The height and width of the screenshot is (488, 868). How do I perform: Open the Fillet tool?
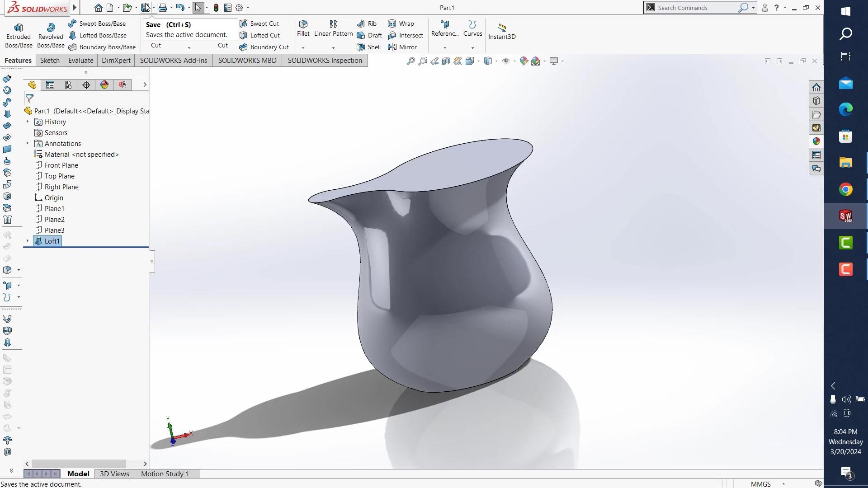(x=303, y=28)
